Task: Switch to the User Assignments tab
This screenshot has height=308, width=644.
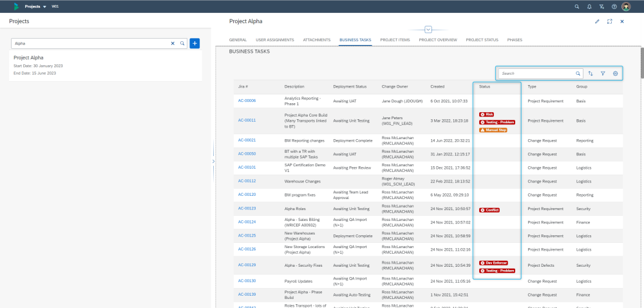Action: [274, 40]
